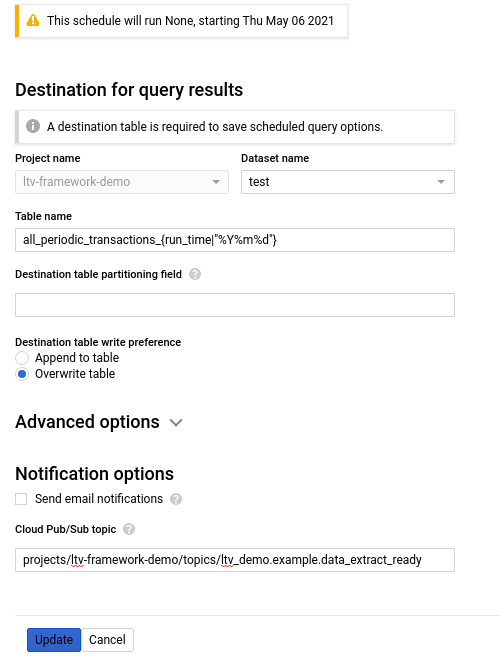Select Overwrite table radio option
This screenshot has height=659, width=500.
22,374
